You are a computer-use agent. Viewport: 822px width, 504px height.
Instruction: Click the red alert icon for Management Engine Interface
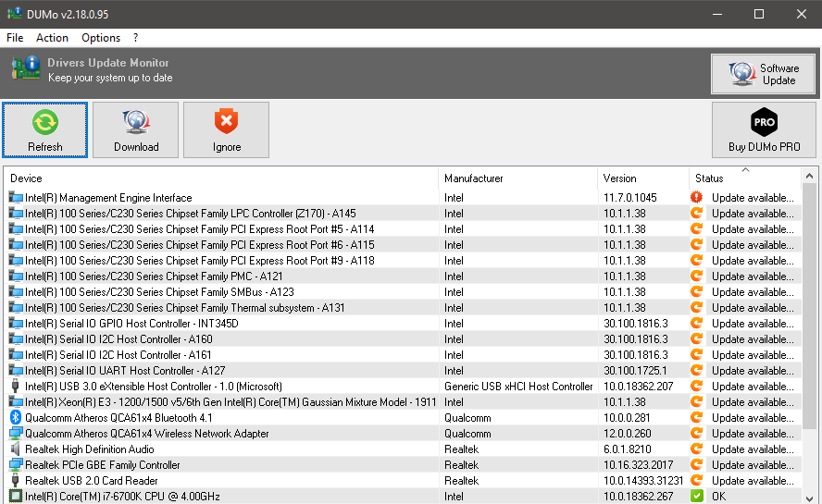[696, 198]
